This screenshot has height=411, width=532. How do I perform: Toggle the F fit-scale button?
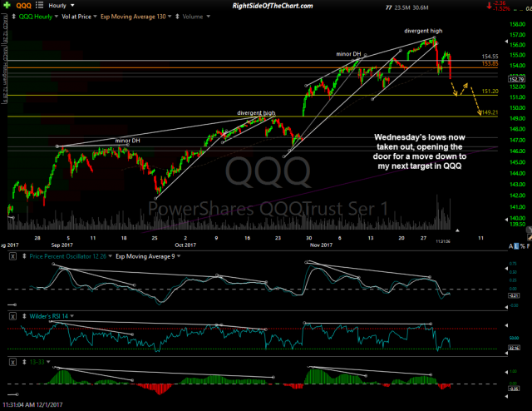[529, 246]
